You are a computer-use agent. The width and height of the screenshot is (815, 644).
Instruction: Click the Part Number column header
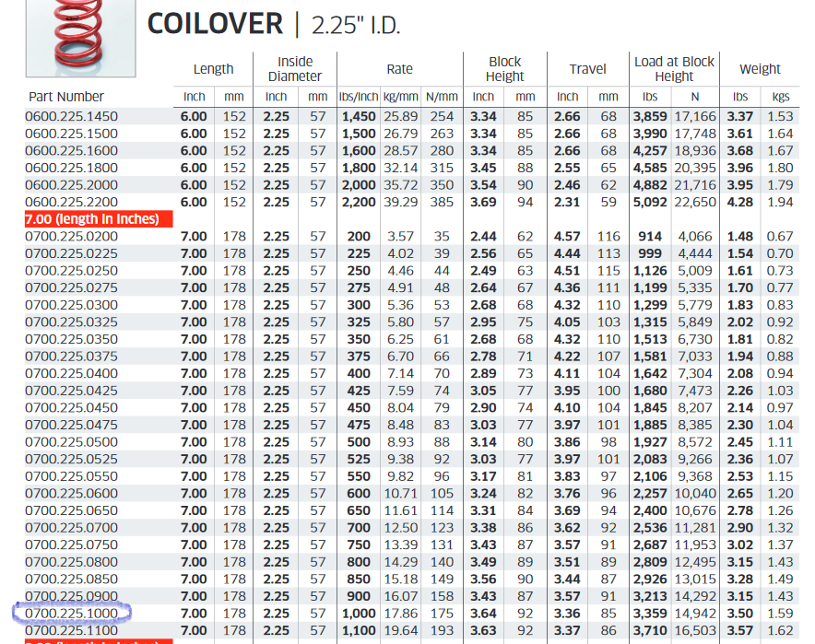click(x=66, y=97)
